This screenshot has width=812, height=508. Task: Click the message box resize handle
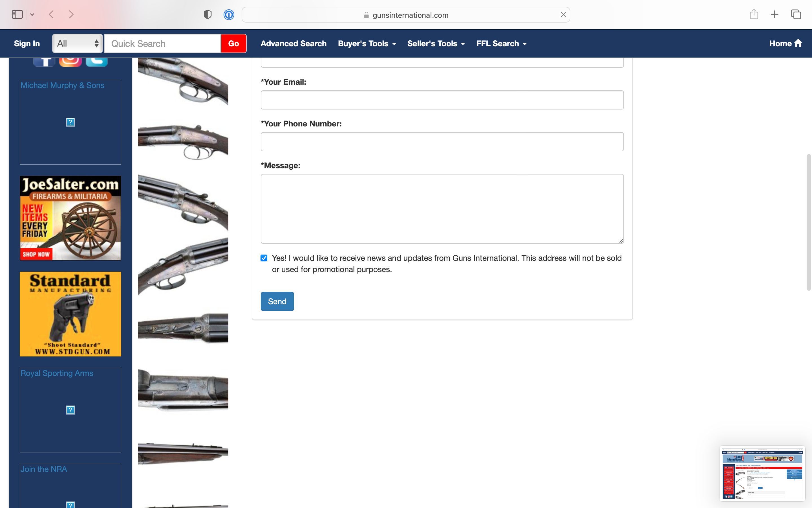click(621, 240)
